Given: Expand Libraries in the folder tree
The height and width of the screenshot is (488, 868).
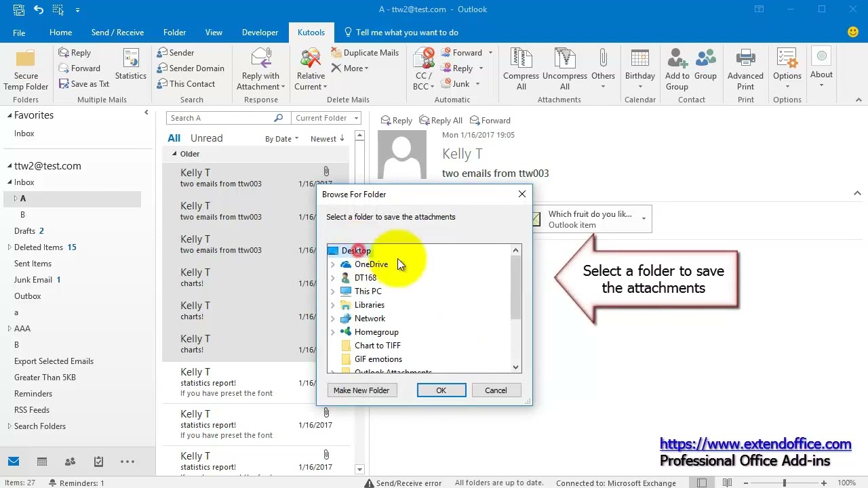Looking at the screenshot, I should (333, 305).
